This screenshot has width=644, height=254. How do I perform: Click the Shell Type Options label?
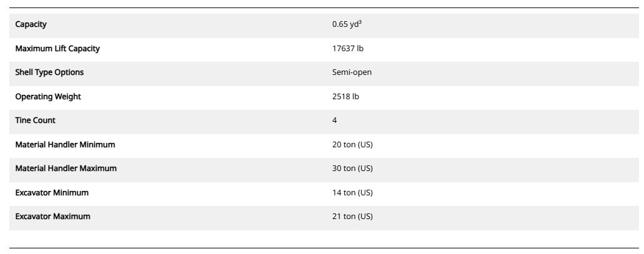tap(49, 72)
